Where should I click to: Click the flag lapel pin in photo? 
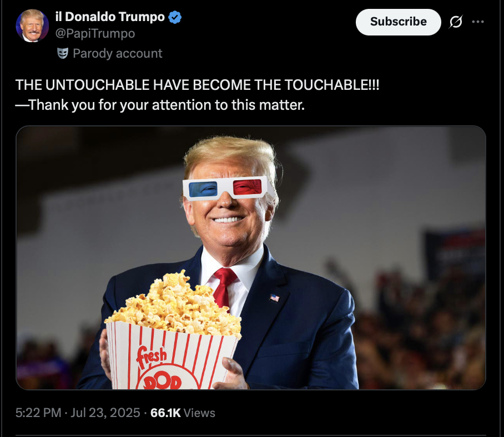[x=275, y=298]
